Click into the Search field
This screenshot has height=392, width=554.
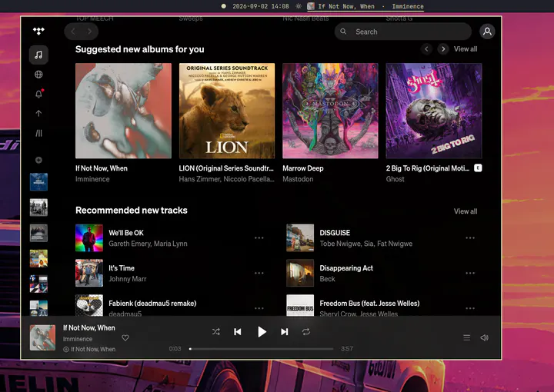point(402,32)
